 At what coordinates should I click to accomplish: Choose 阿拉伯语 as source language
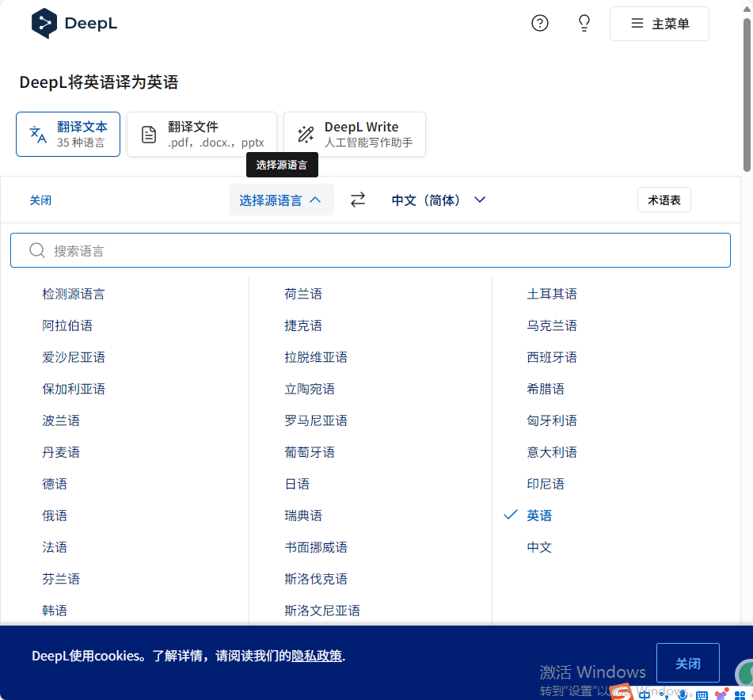67,325
